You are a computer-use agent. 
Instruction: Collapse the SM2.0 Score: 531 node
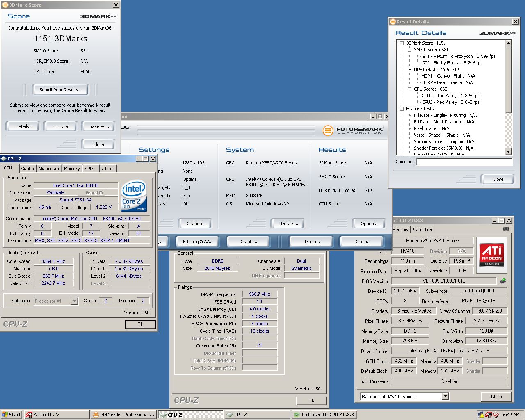click(410, 50)
